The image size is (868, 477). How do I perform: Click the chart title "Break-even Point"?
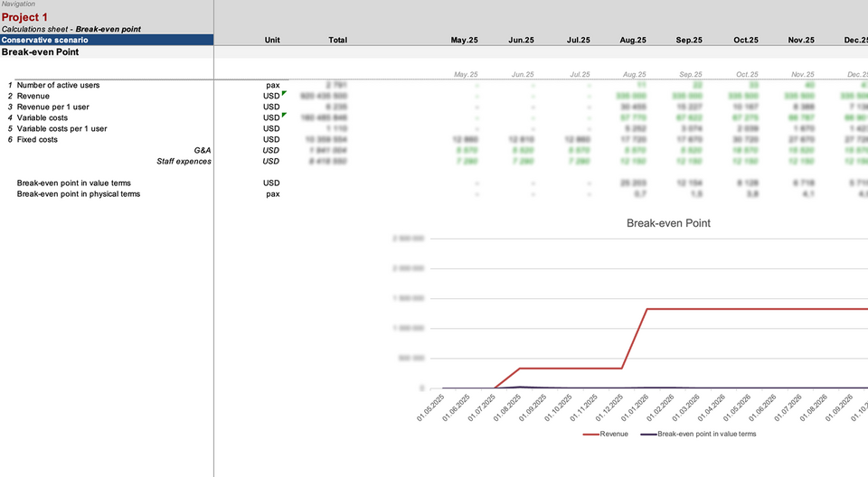668,223
